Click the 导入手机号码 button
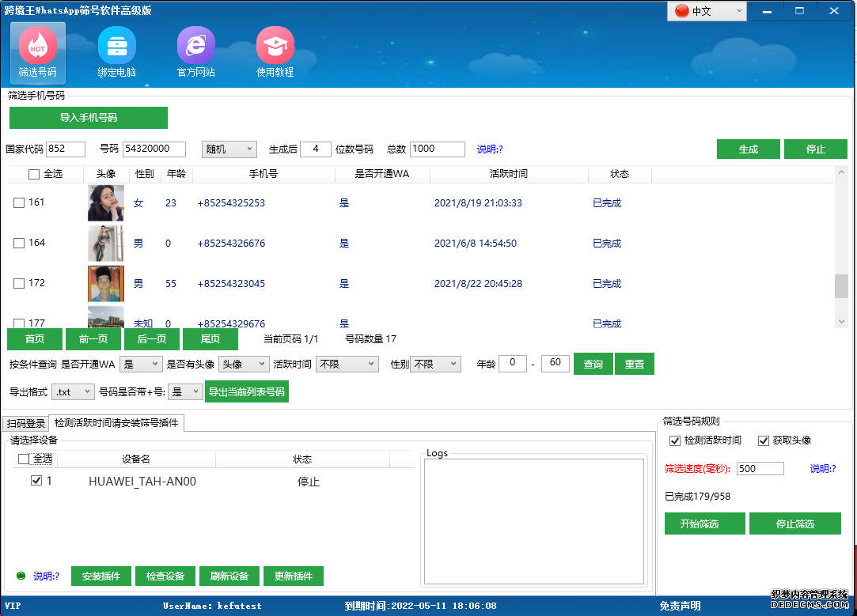This screenshot has width=857, height=616. [89, 117]
